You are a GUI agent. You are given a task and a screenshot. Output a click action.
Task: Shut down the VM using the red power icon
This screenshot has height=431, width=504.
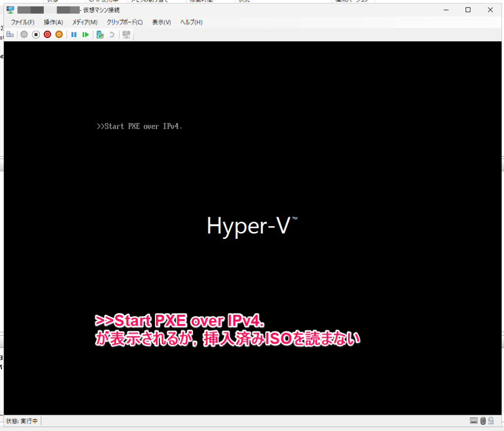(x=47, y=34)
